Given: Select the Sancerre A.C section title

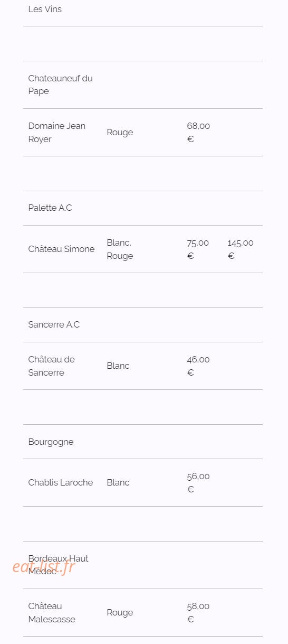Looking at the screenshot, I should (x=54, y=324).
